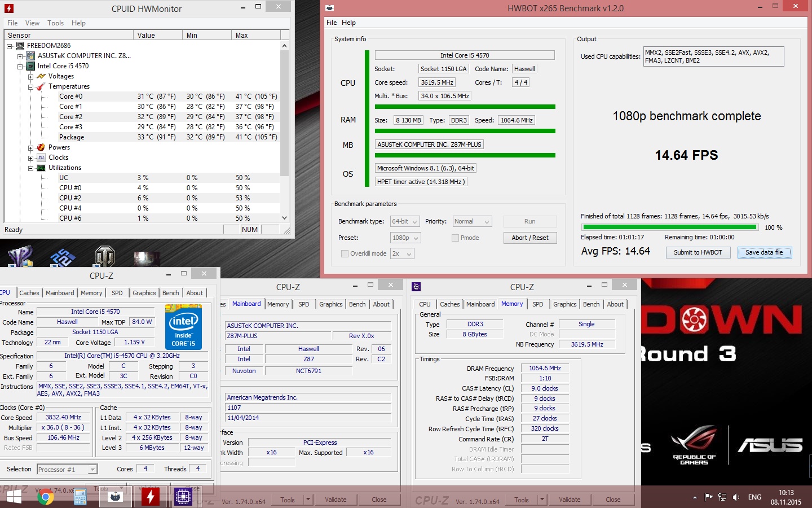The image size is (812, 508).
Task: Click the Save data file button
Action: [764, 252]
